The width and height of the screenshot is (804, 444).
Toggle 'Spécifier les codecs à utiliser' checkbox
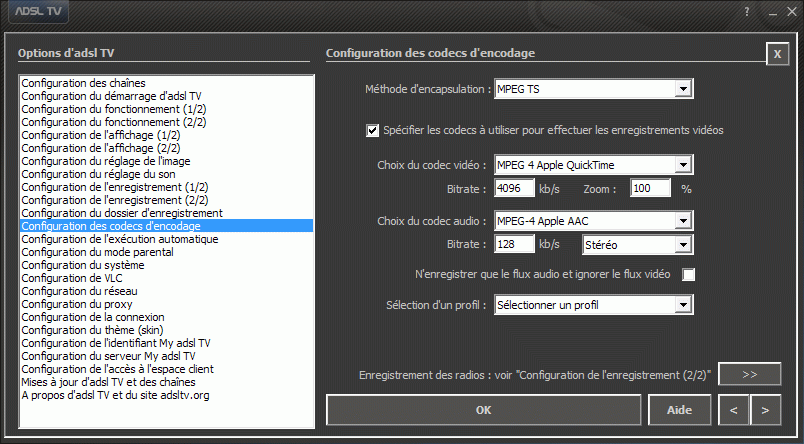coord(372,130)
